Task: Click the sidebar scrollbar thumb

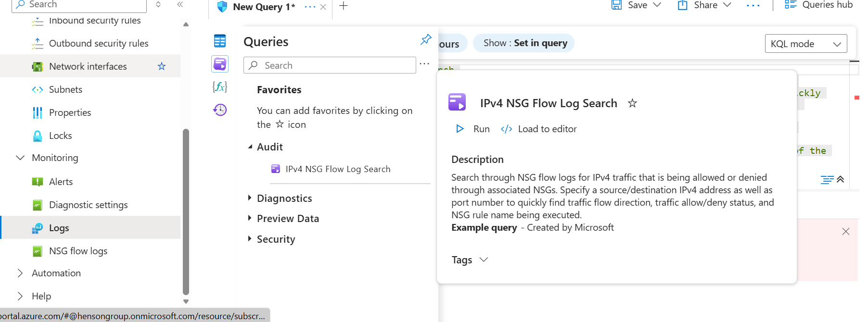Action: pyautogui.click(x=186, y=211)
